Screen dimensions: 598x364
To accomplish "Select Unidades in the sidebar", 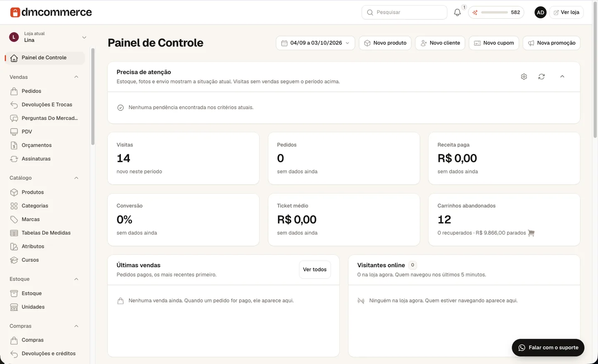I will (x=45, y=307).
